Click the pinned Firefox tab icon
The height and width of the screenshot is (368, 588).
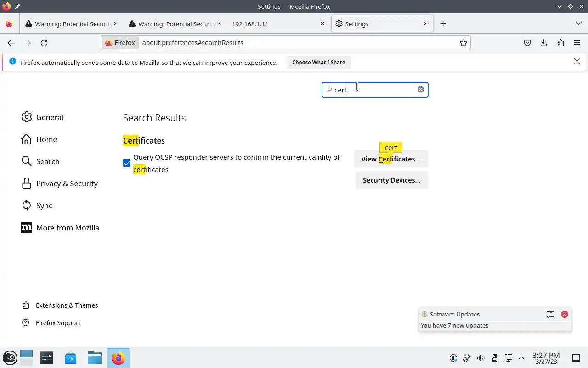(9, 24)
